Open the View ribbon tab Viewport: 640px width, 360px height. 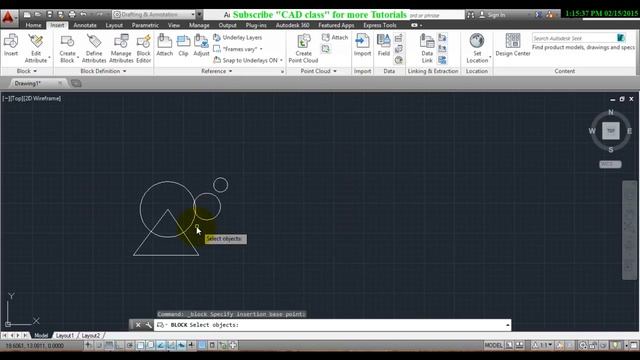[173, 25]
